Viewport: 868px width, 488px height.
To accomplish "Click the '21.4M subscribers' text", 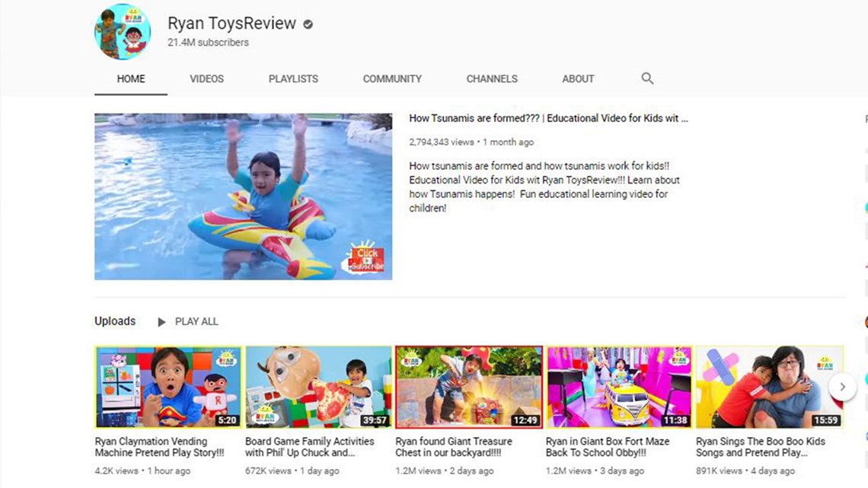I will pyautogui.click(x=208, y=43).
